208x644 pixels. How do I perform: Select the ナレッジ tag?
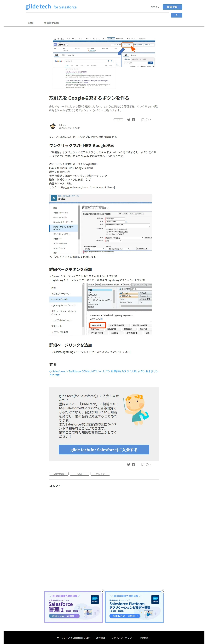(x=100, y=474)
